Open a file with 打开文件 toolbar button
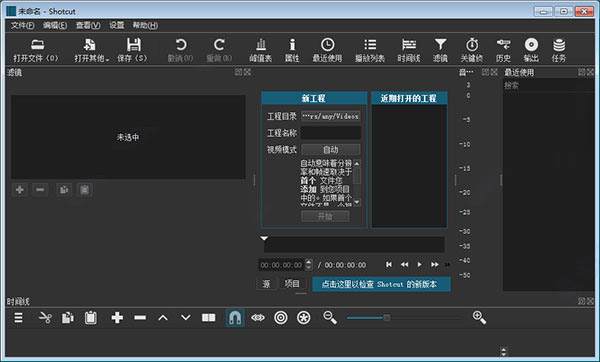This screenshot has width=600, height=362. pos(36,51)
